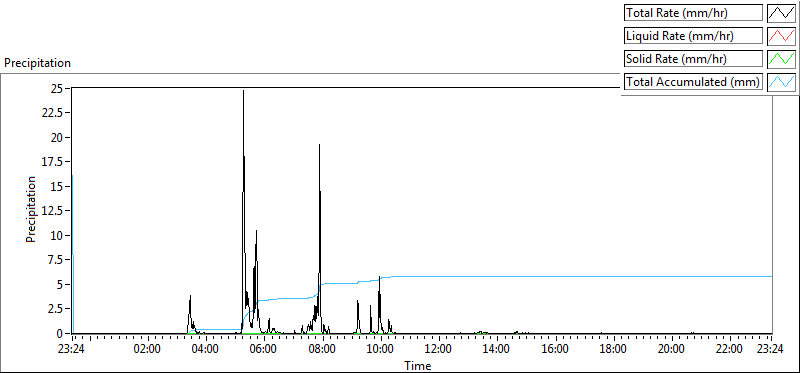Click the Time axis title
800x373 pixels.
(418, 365)
